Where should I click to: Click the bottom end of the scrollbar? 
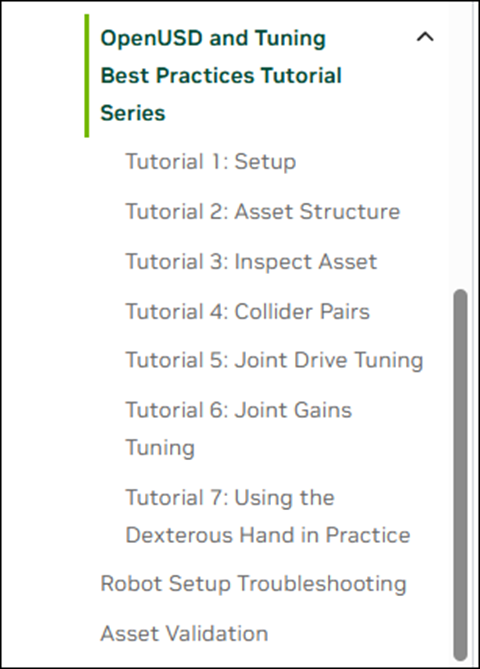point(460,656)
